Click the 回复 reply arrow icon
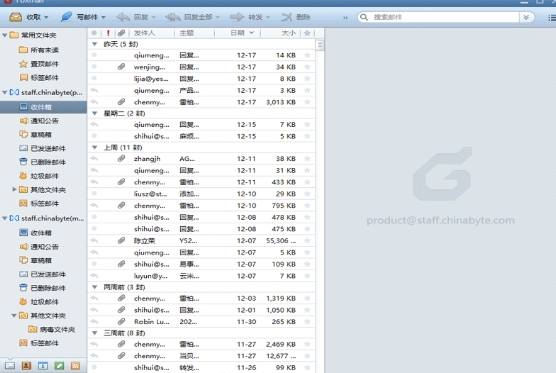The image size is (556, 373). click(x=123, y=17)
